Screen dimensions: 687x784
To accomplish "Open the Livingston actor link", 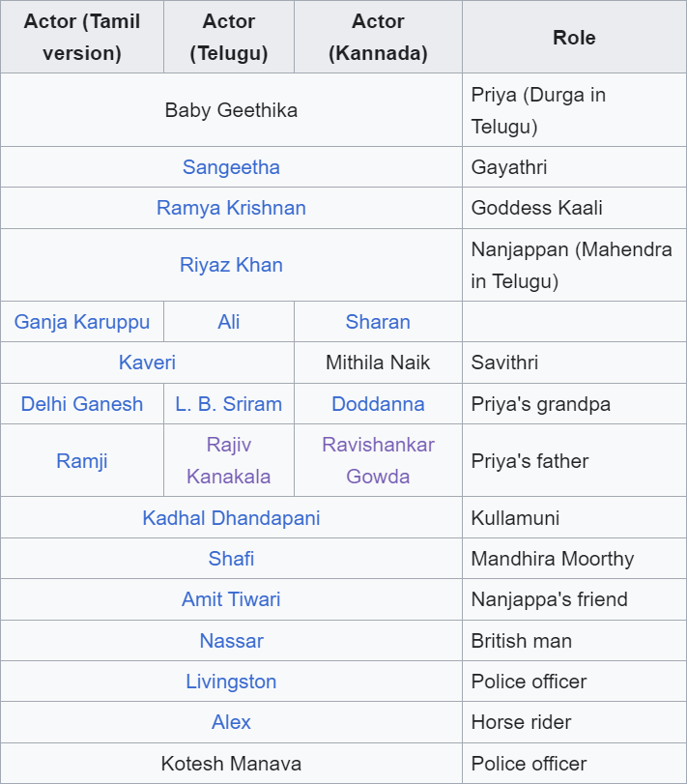I will point(231,682).
